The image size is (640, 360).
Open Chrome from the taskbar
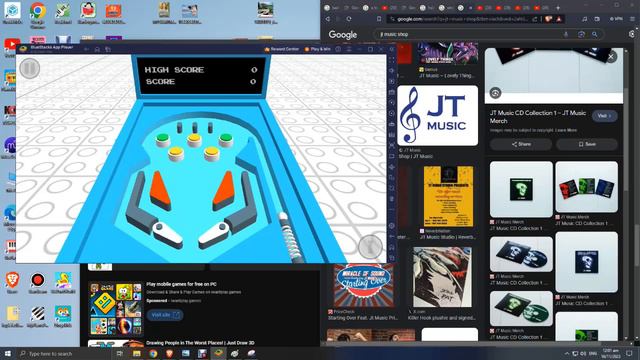[153, 353]
